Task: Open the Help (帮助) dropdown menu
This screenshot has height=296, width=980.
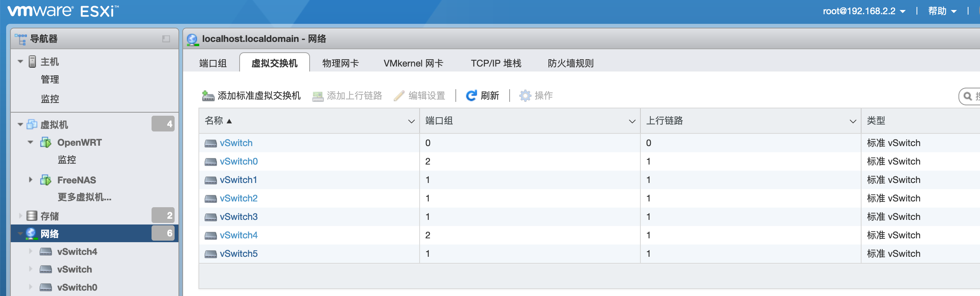Action: click(x=942, y=11)
